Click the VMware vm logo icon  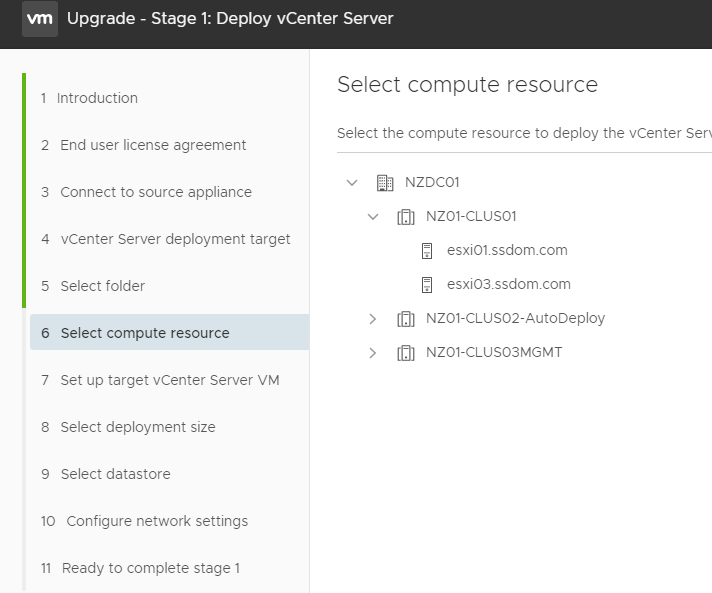point(40,19)
